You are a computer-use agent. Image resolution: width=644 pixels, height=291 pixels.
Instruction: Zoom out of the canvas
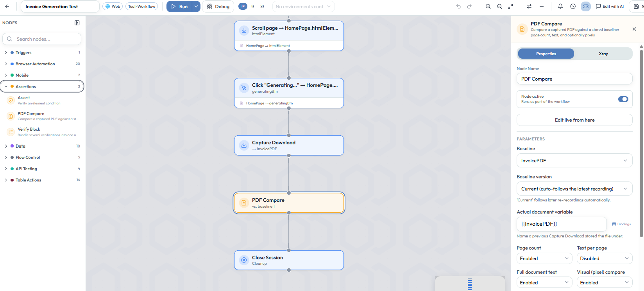(x=499, y=6)
